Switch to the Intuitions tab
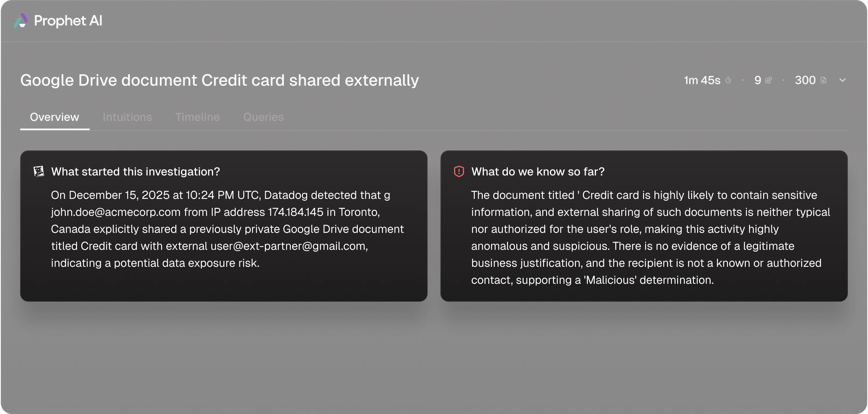The image size is (868, 414). (x=127, y=117)
